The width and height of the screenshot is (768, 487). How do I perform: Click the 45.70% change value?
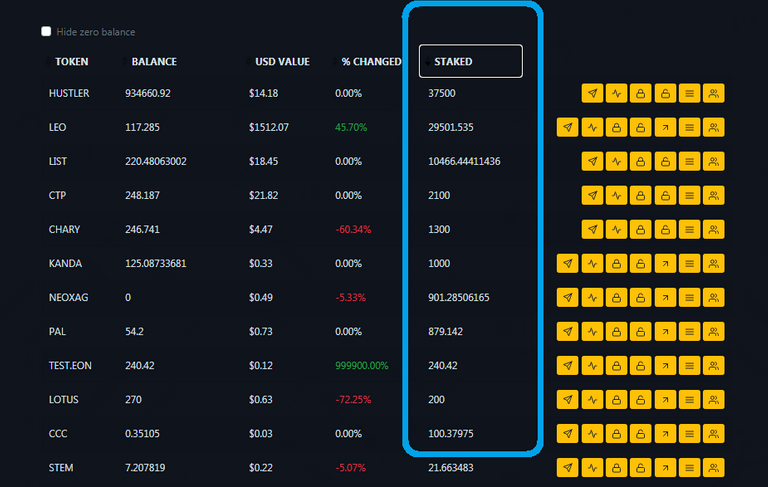tap(351, 127)
